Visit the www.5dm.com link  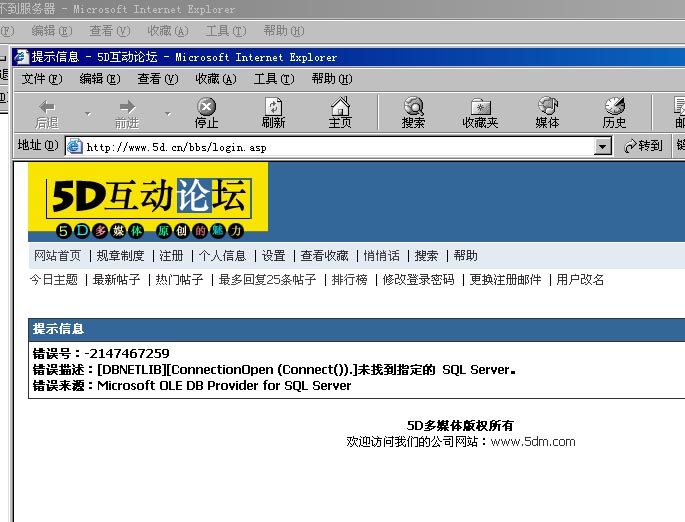tap(533, 442)
